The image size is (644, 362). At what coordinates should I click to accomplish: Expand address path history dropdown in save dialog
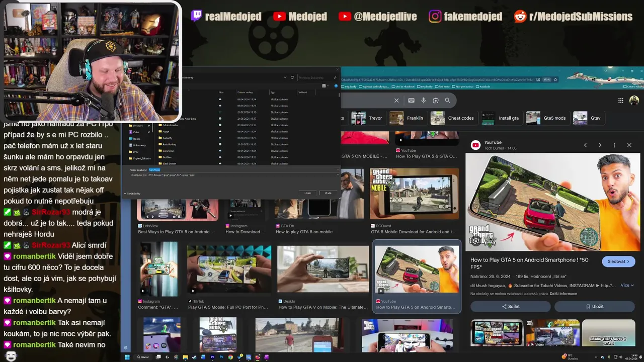[285, 77]
